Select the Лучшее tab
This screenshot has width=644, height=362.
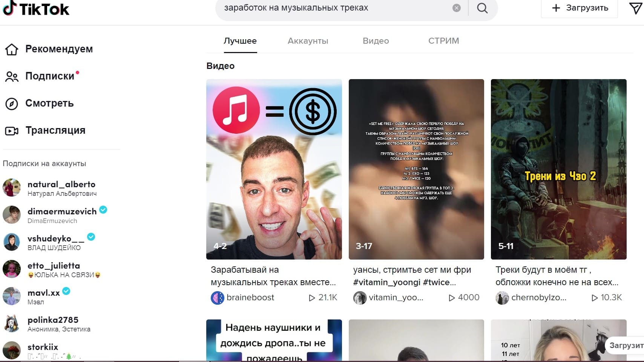pyautogui.click(x=240, y=41)
